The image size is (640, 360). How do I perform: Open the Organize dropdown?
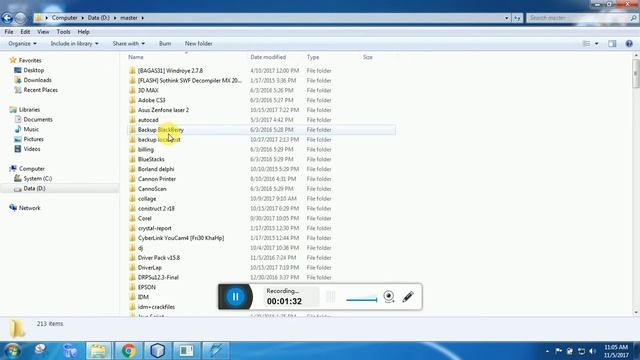(x=22, y=44)
